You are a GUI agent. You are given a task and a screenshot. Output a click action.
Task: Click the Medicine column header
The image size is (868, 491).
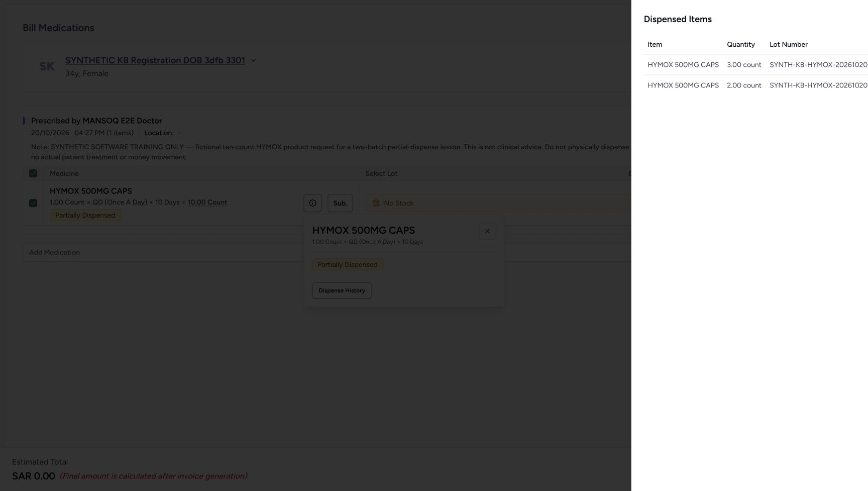pos(64,173)
